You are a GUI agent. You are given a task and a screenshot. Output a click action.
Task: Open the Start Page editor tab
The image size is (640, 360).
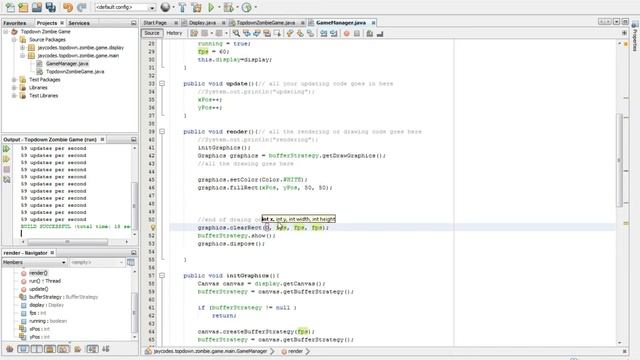coord(155,23)
